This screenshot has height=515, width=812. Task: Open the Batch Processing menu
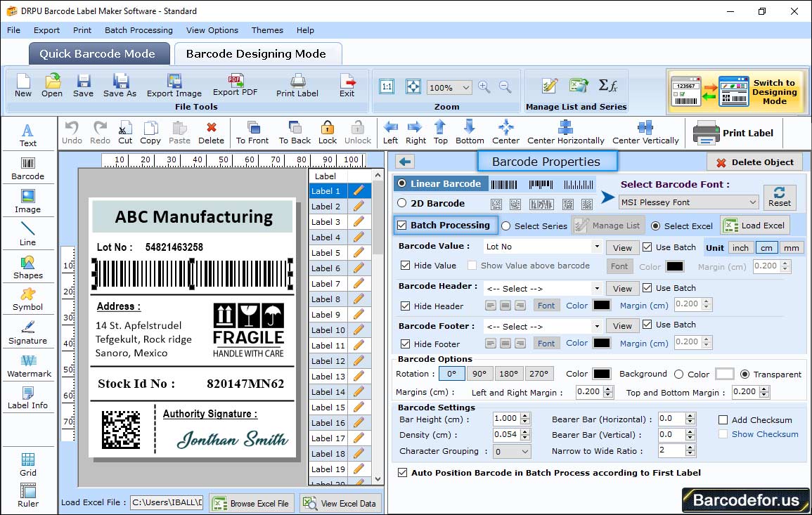pyautogui.click(x=138, y=30)
